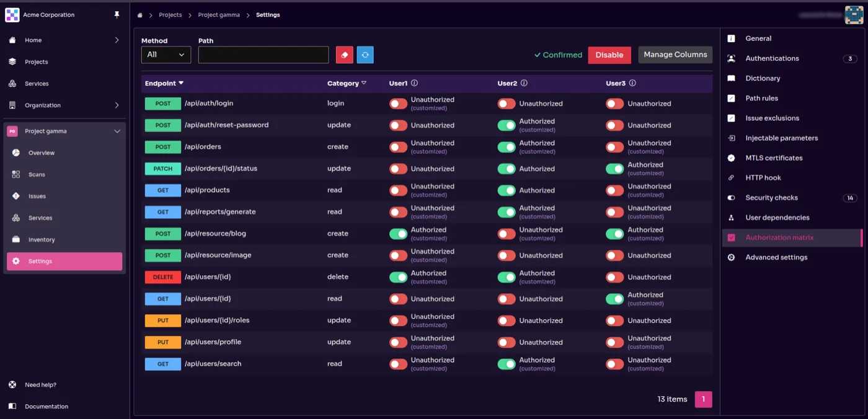This screenshot has width=868, height=419.
Task: Refresh the matrix with the blue sync icon
Action: pyautogui.click(x=365, y=55)
